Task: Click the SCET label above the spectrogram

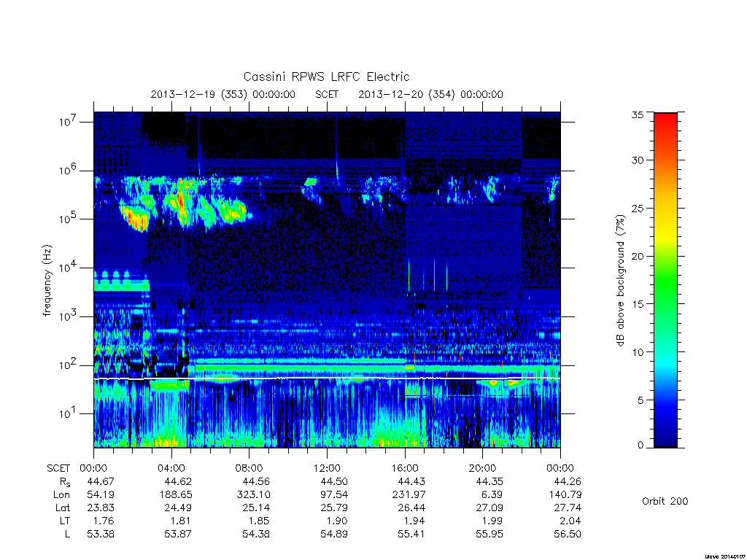Action: pyautogui.click(x=327, y=94)
